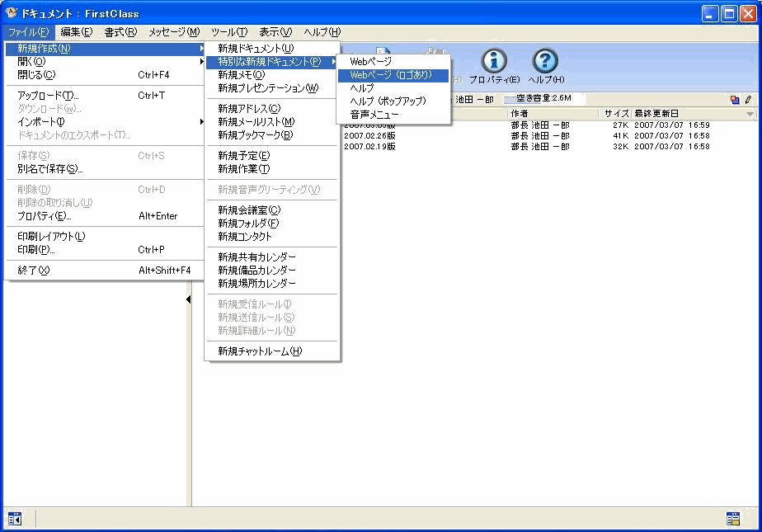762x532 pixels.
Task: Select 終了 to exit the application
Action: [x=34, y=271]
